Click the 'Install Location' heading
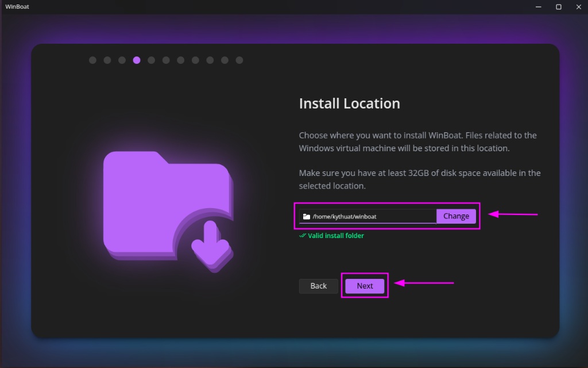The image size is (588, 368). pos(349,103)
